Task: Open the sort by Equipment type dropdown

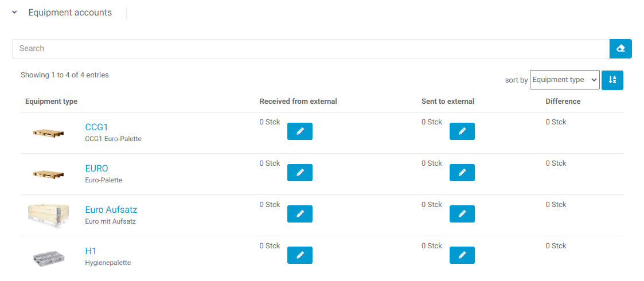Action: (564, 80)
